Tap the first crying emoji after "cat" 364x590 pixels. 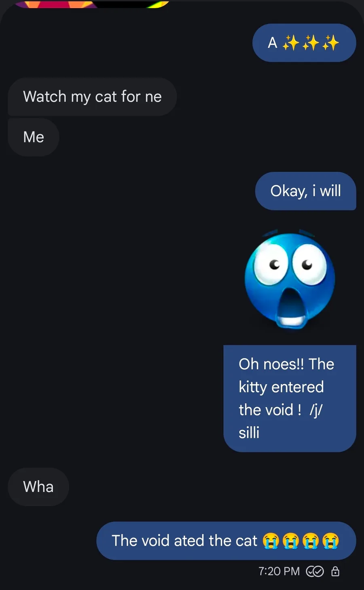271,541
